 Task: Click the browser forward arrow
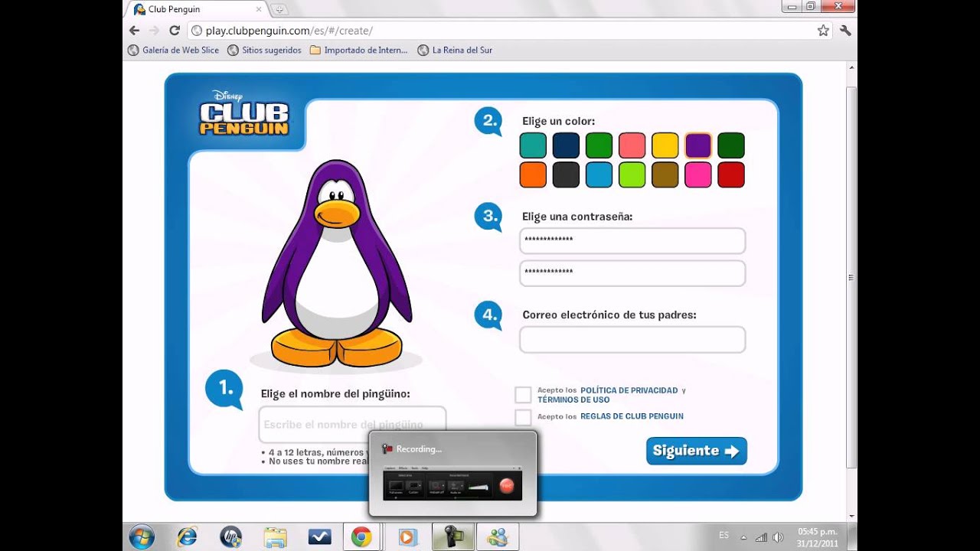coord(155,31)
